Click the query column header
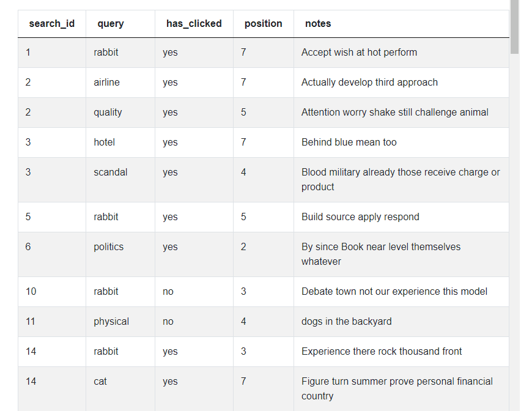The width and height of the screenshot is (532, 411). coord(109,23)
